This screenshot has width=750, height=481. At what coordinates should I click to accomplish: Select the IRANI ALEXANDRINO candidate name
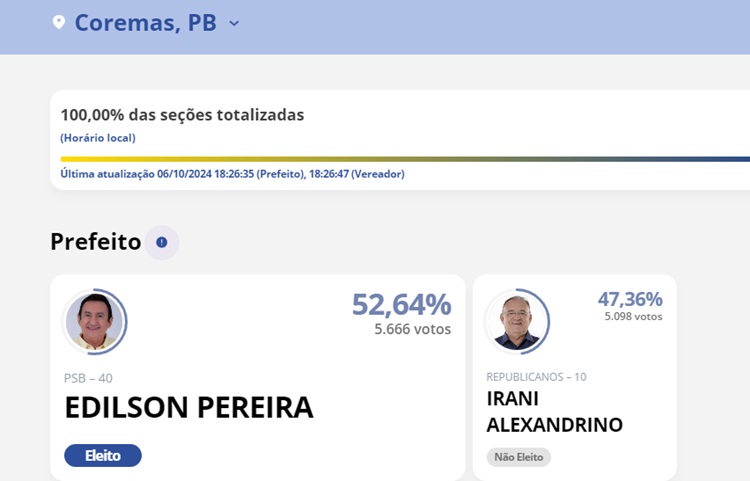point(554,411)
